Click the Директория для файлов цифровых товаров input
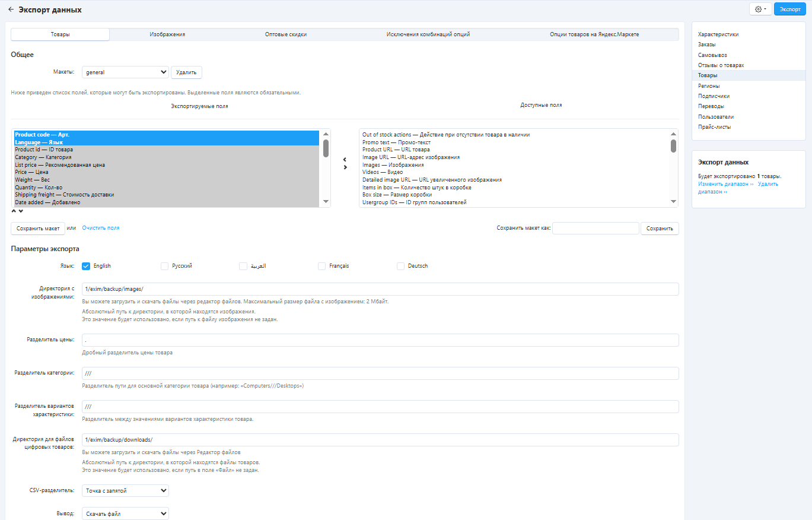Screen dimensions: 812x520 380,440
